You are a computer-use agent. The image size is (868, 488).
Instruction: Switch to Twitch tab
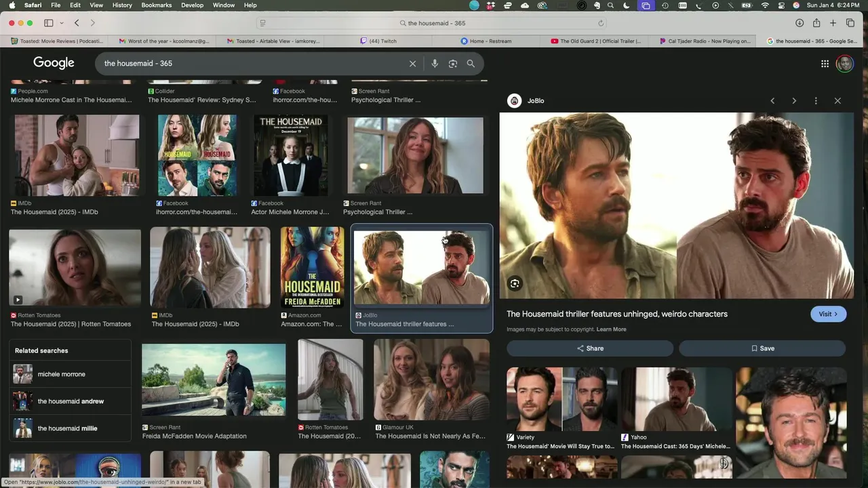379,41
